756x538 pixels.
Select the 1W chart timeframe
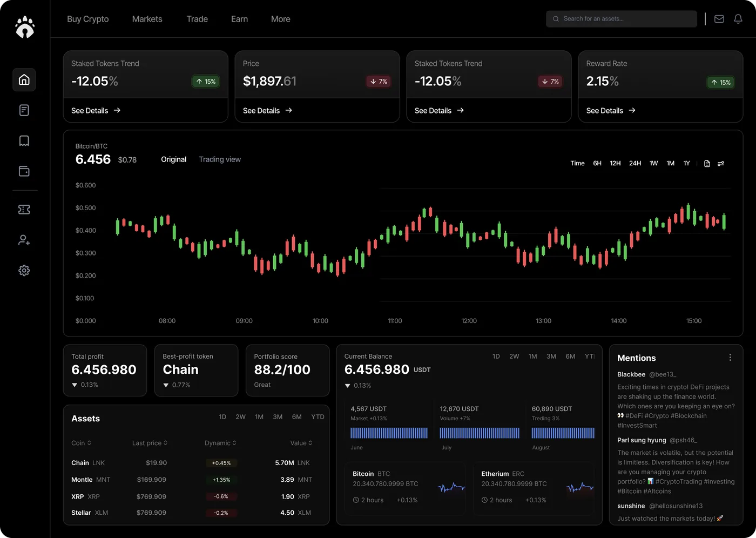coord(654,163)
